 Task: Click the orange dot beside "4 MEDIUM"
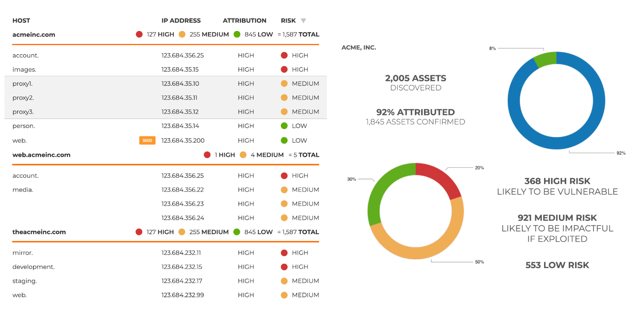[243, 155]
